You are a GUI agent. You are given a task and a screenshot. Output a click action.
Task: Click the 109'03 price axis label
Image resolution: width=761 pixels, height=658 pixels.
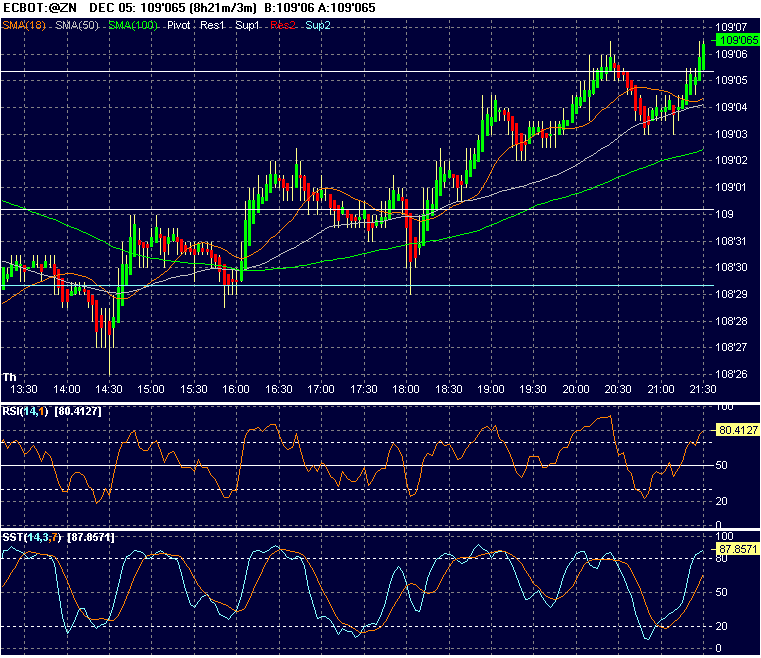point(731,134)
